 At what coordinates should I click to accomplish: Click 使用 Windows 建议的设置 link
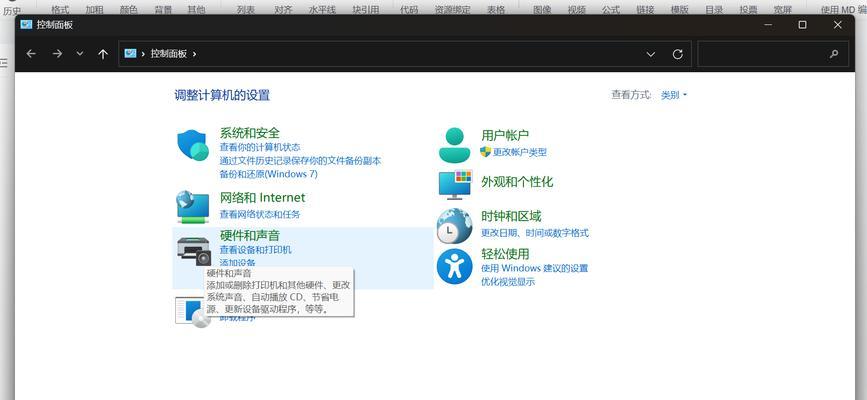[535, 268]
